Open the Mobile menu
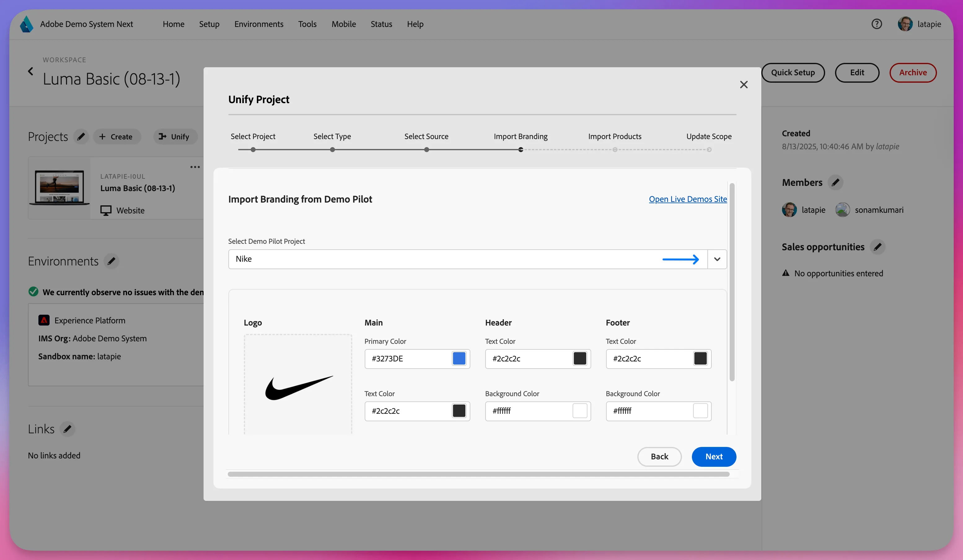Screen dimensions: 963x560 [344, 24]
